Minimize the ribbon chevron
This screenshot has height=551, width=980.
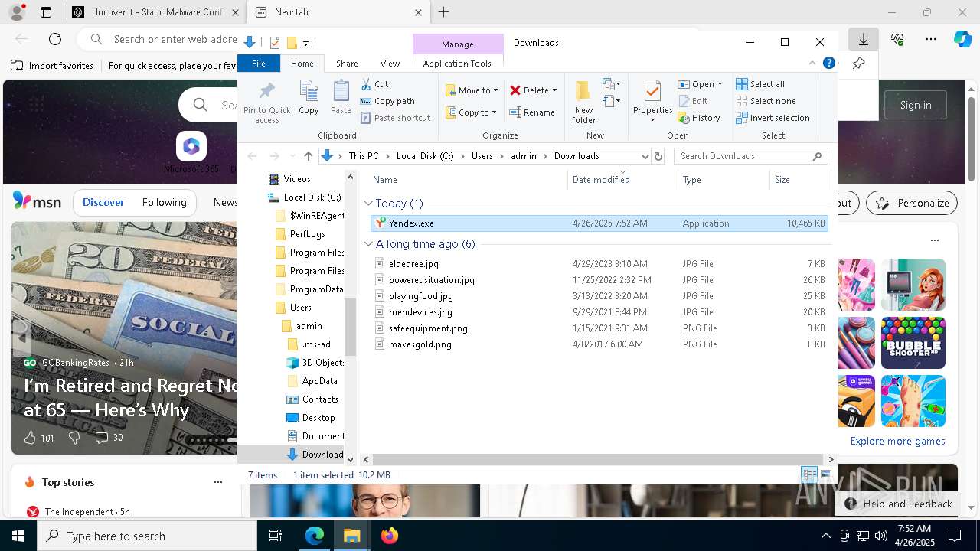[x=812, y=63]
